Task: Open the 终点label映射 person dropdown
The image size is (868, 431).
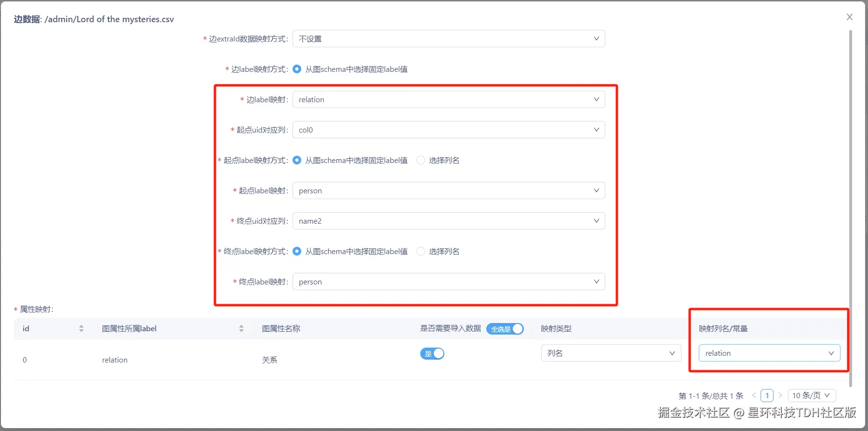Action: coord(449,282)
